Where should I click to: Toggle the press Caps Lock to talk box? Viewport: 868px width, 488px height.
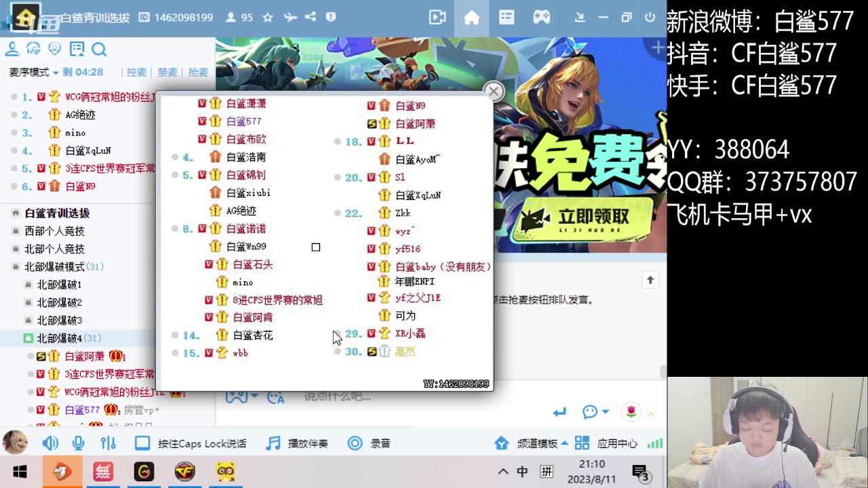(142, 443)
